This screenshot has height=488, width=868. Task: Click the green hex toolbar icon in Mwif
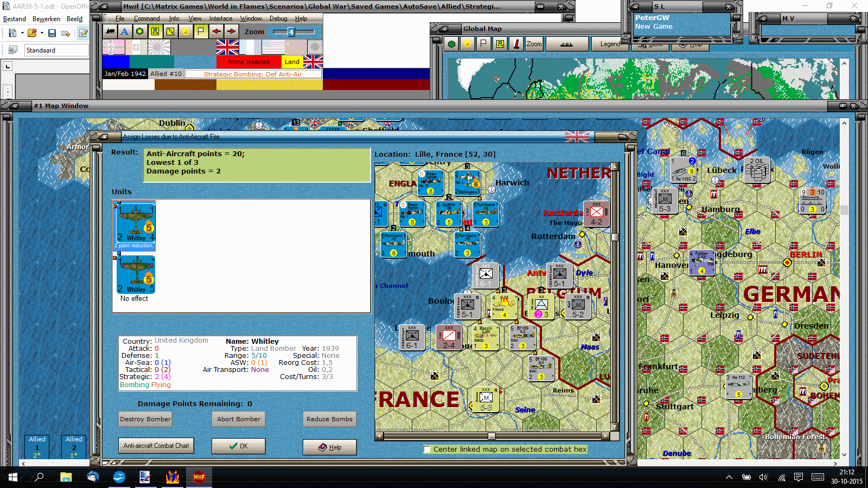click(x=140, y=31)
